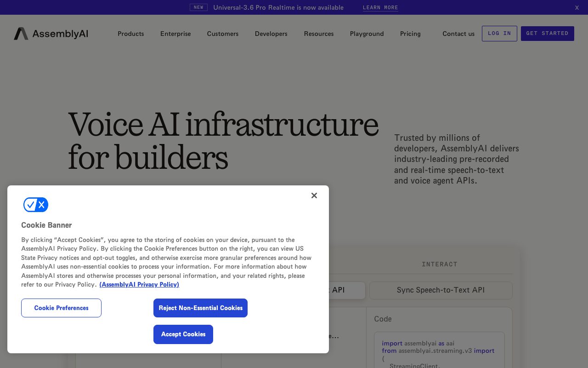Follow the LEARN MORE announcement link

coord(380,7)
